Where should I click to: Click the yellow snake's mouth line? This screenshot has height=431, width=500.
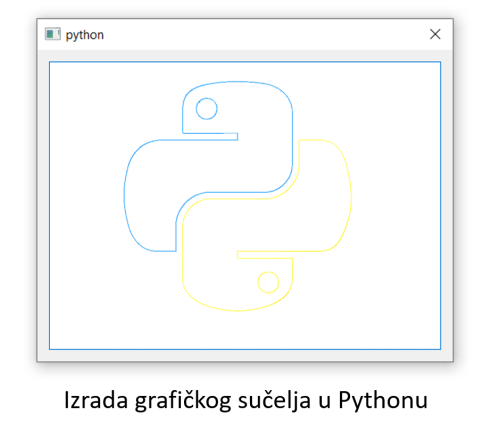[265, 258]
